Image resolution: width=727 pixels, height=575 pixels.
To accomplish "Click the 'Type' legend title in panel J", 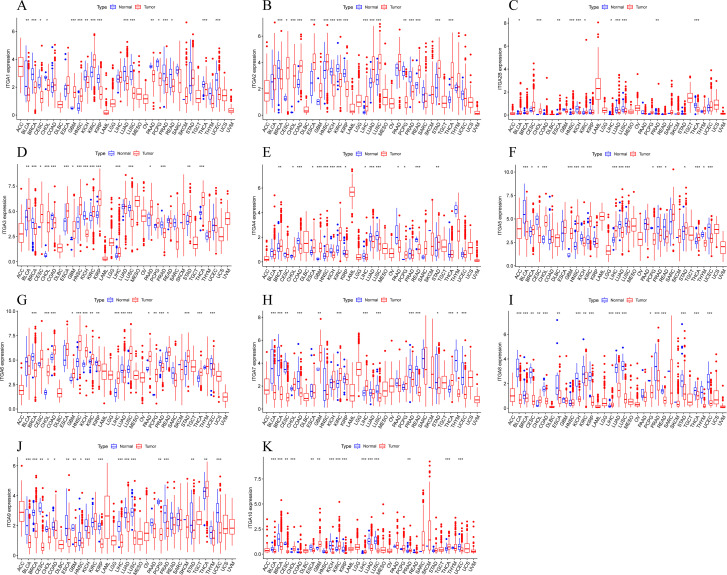I will click(102, 446).
